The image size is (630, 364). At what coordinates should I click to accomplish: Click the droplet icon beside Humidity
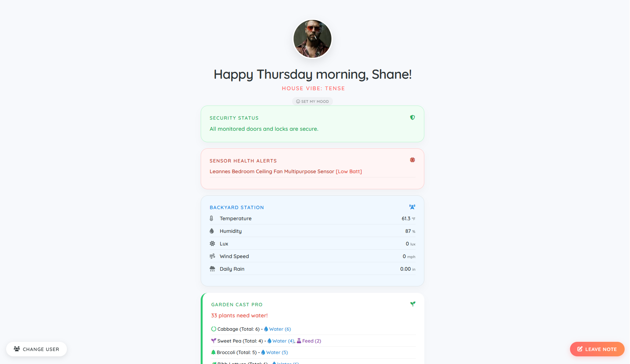point(212,231)
